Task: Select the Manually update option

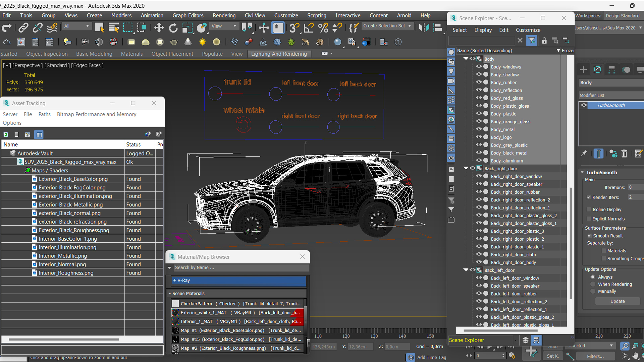Action: 593,292
